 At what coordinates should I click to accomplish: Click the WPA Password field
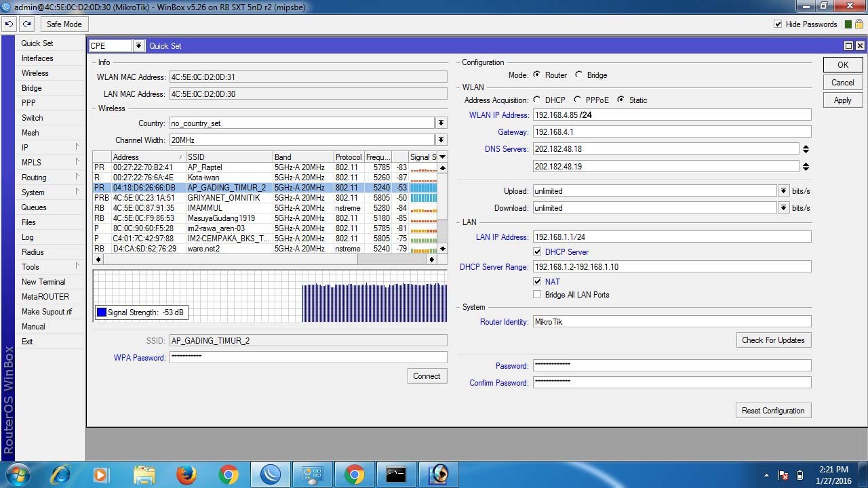click(308, 357)
